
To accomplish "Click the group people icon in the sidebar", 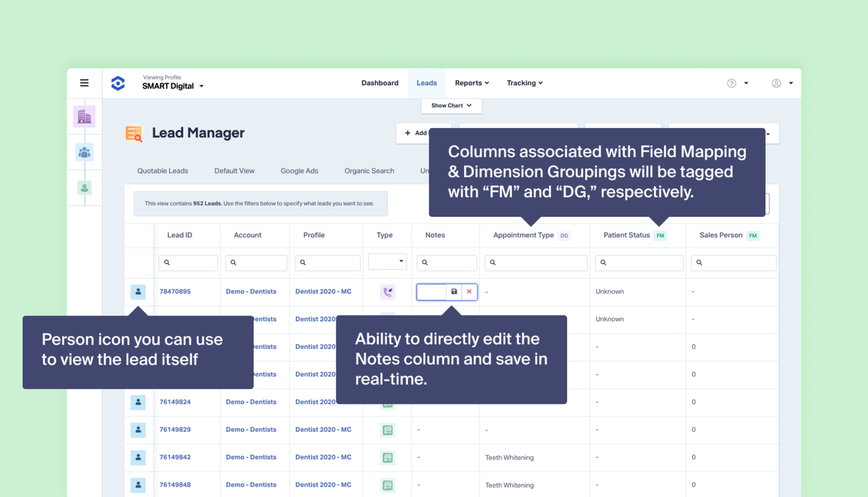I will click(x=84, y=152).
